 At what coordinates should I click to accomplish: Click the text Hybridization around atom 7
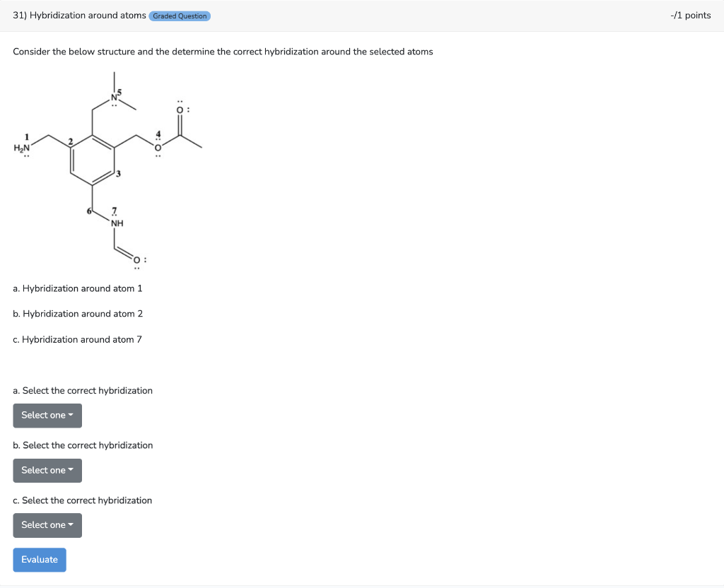tap(78, 339)
